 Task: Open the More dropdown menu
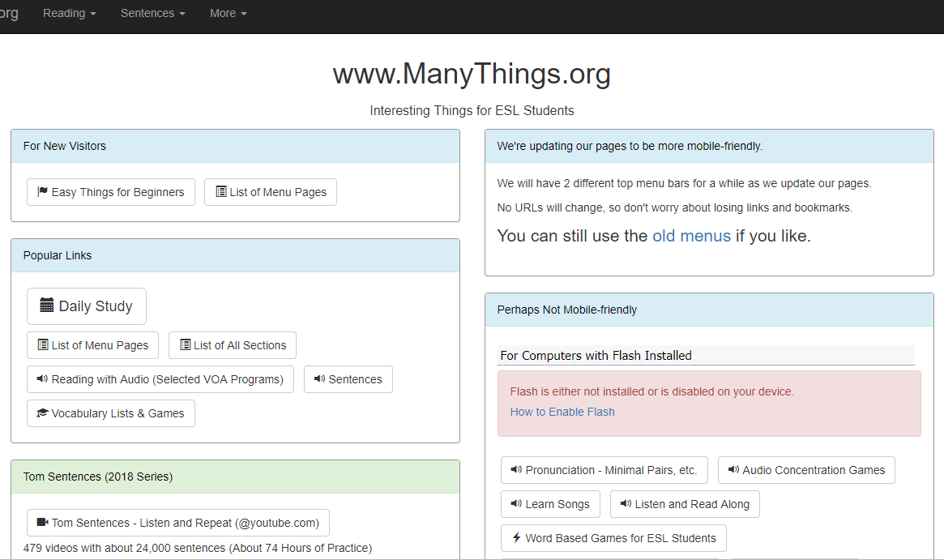(229, 13)
